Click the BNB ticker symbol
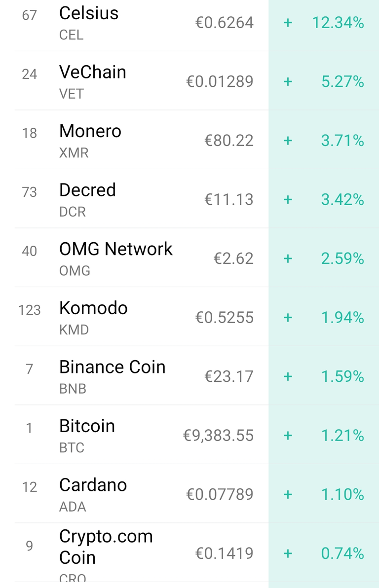The height and width of the screenshot is (588, 379). (73, 389)
